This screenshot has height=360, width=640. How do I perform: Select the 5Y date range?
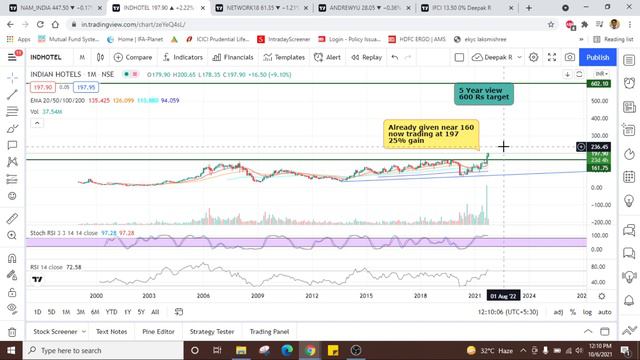pos(141,312)
